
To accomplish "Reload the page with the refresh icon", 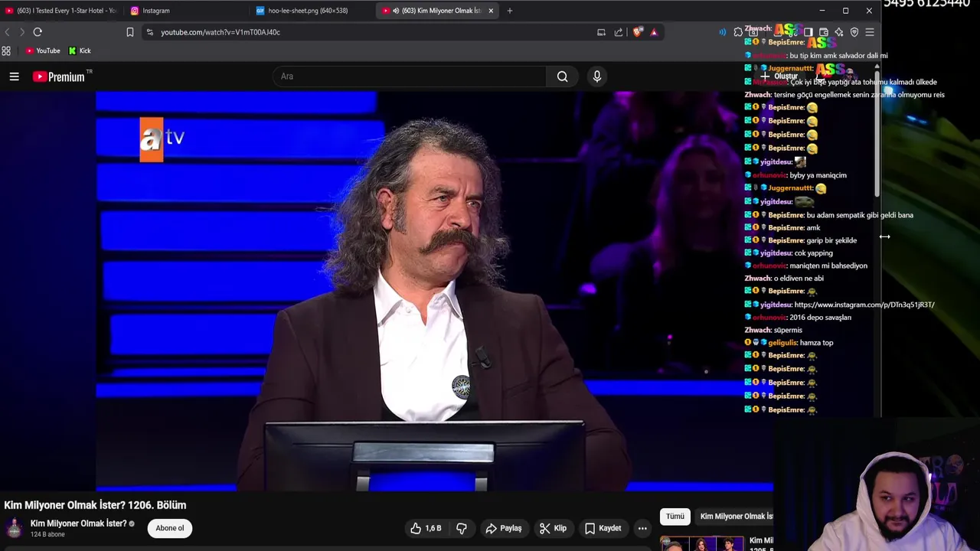I will [x=38, y=32].
